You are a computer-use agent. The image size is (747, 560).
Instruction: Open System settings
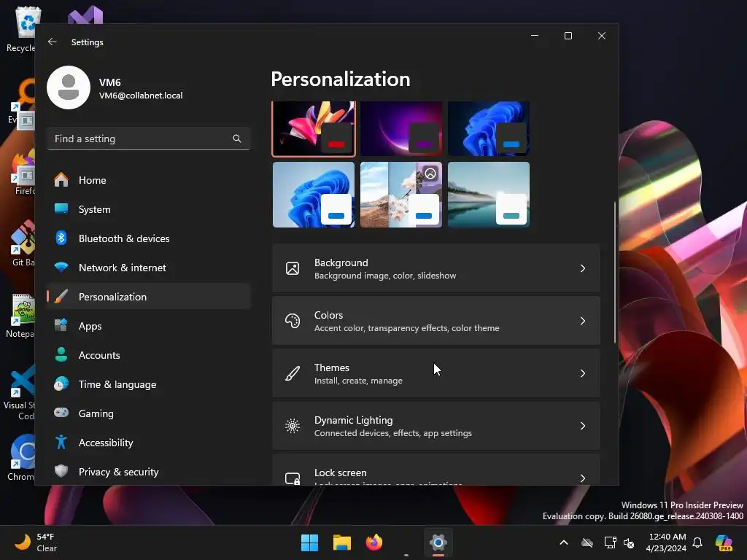pos(149,209)
